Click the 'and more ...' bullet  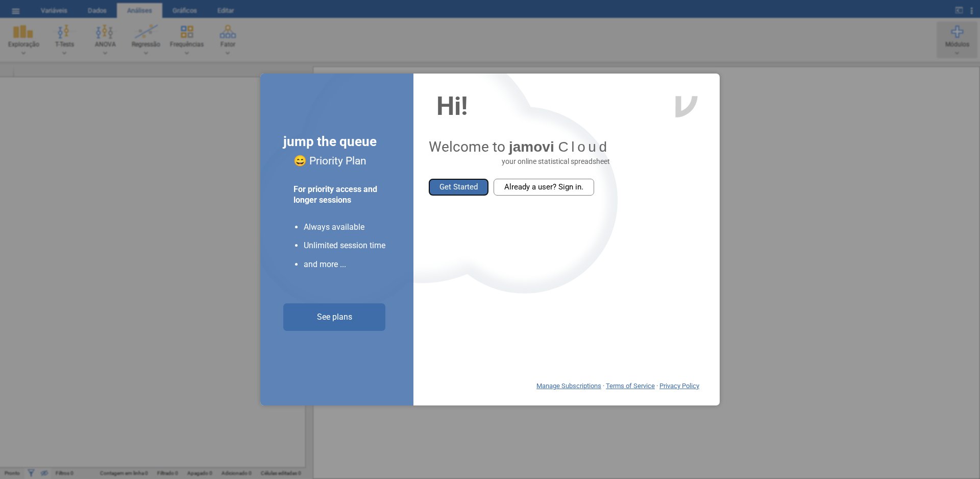(325, 264)
